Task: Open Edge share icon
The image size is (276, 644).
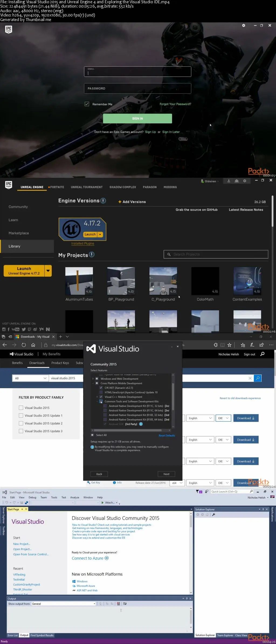Action: (x=261, y=345)
